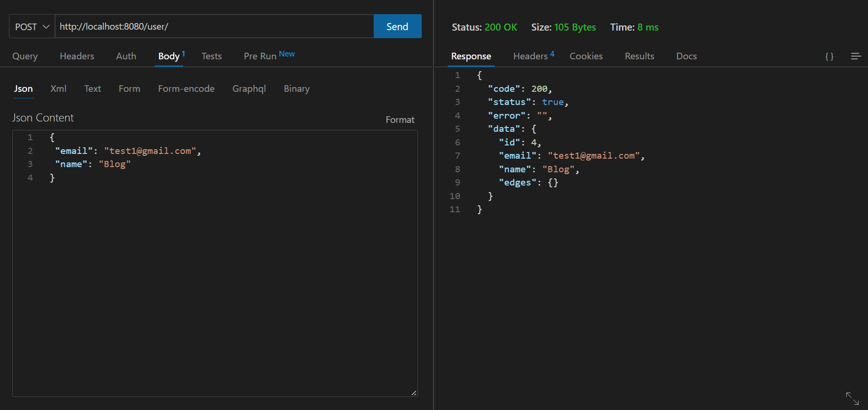Open the Cookies tab

[x=586, y=56]
